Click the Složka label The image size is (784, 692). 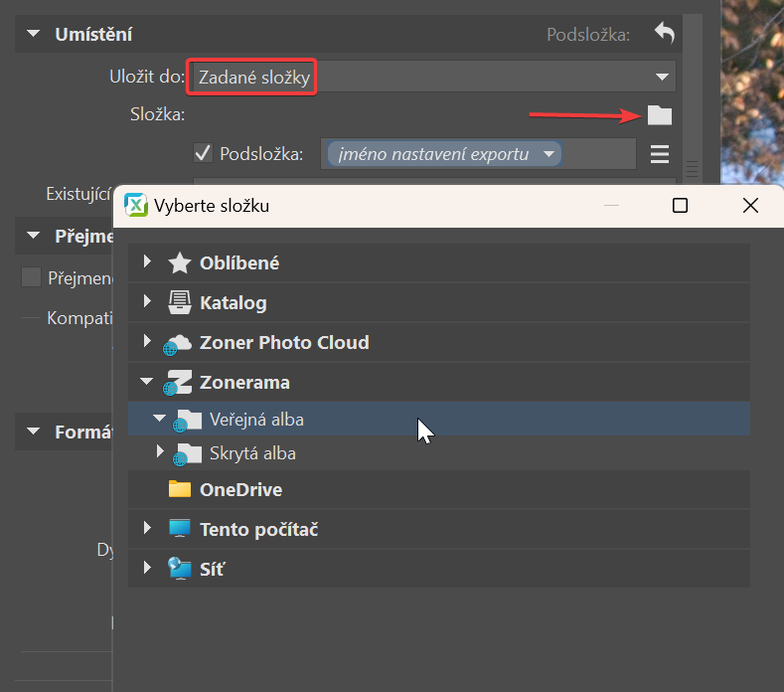coord(158,114)
